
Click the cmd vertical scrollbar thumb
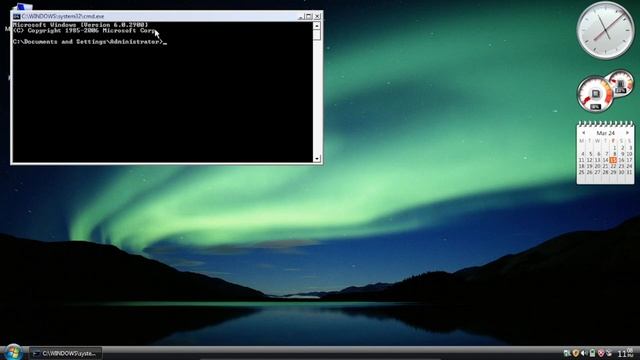(x=317, y=34)
